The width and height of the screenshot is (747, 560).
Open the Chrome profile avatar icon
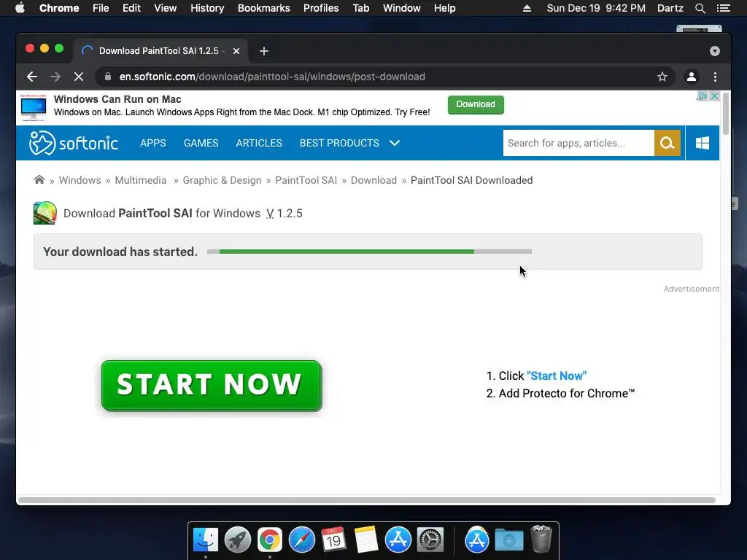coord(692,77)
